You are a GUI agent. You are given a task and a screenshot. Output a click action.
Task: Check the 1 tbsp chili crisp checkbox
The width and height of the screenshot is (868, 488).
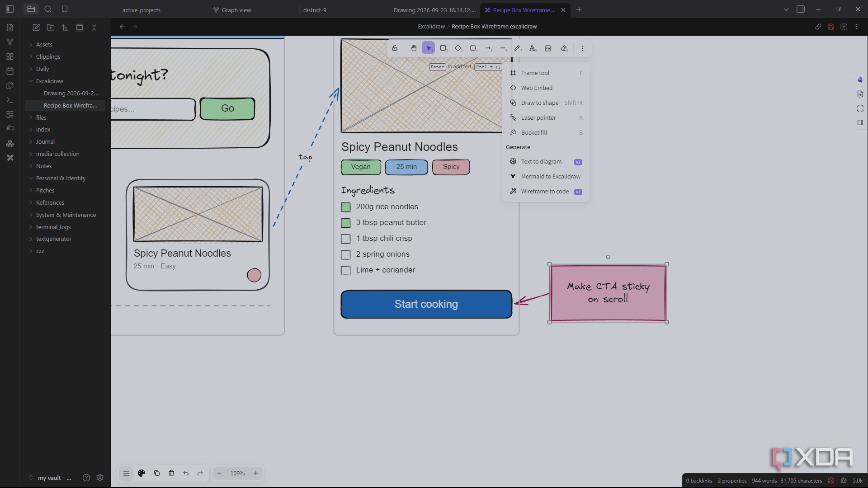click(x=346, y=239)
